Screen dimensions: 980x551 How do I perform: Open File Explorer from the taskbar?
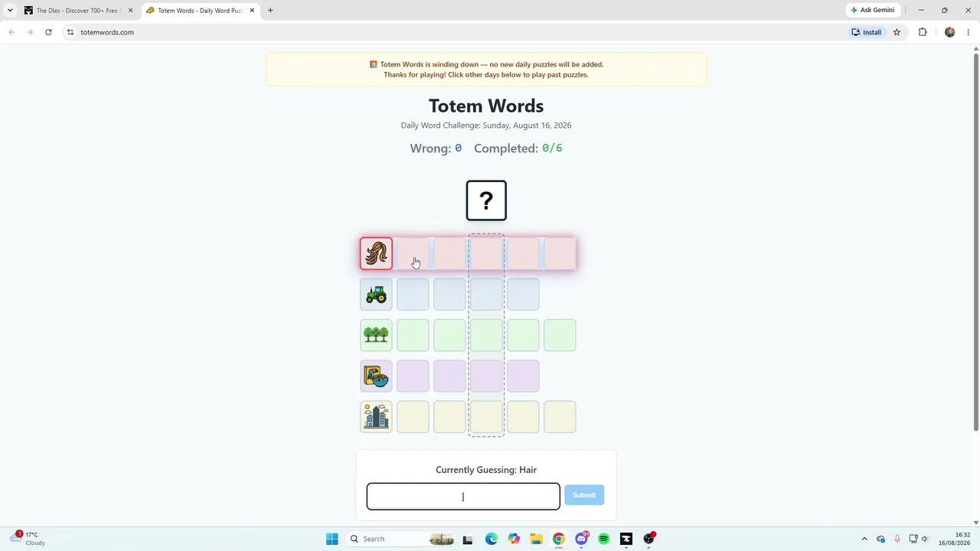(536, 539)
